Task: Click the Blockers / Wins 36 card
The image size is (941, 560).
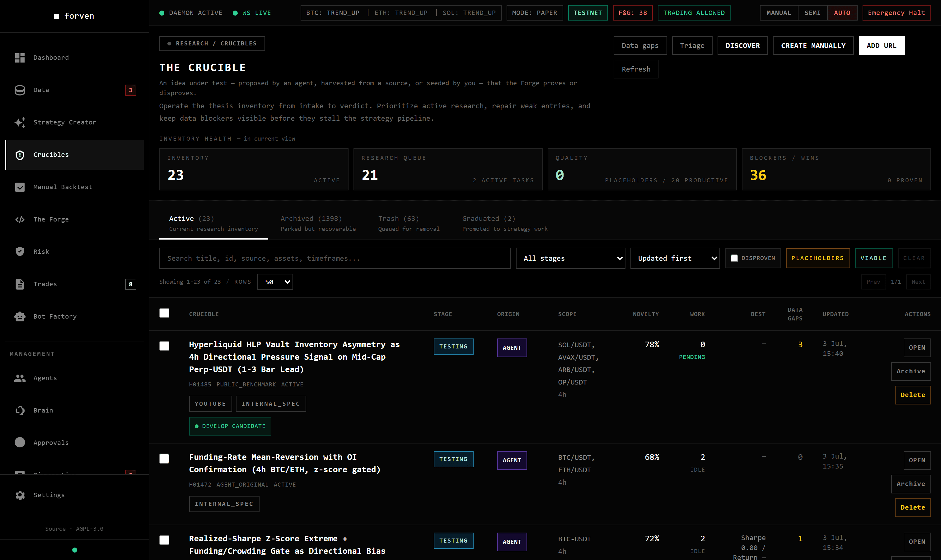Action: 836,170
